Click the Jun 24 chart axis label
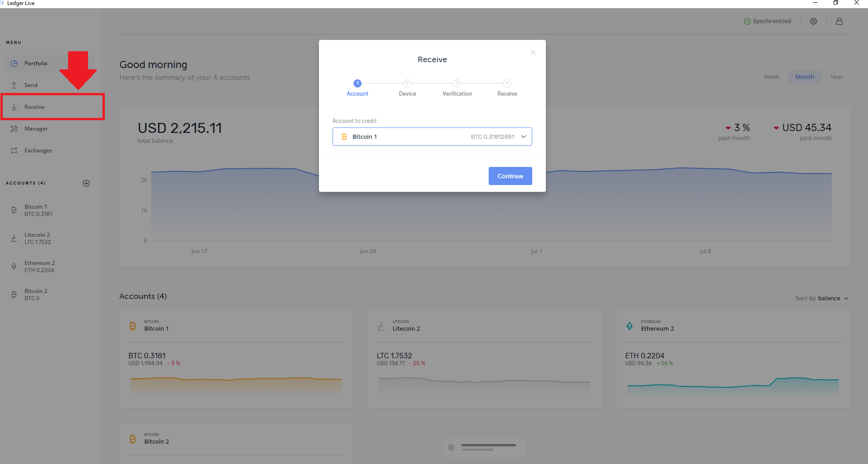868x464 pixels. tap(368, 251)
